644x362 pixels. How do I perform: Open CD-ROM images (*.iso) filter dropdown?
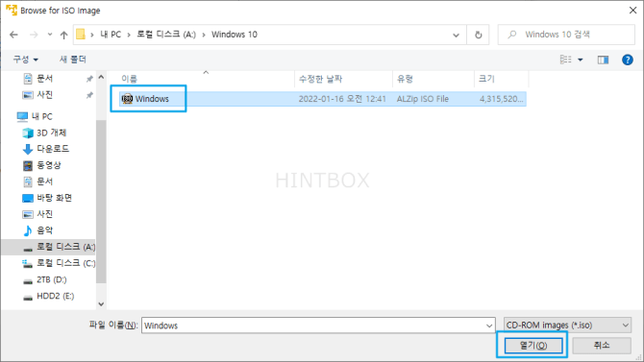(568, 326)
